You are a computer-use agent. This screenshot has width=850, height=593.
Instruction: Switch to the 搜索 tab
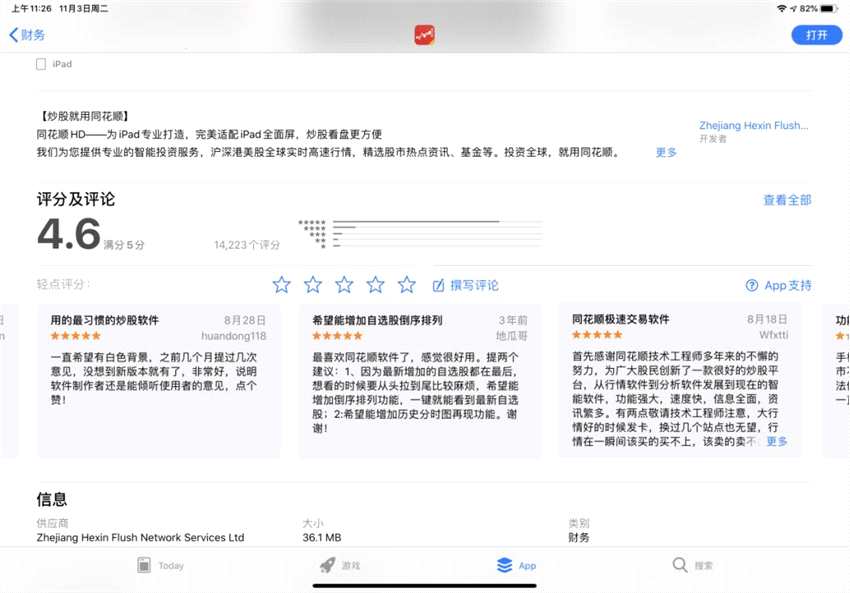692,565
